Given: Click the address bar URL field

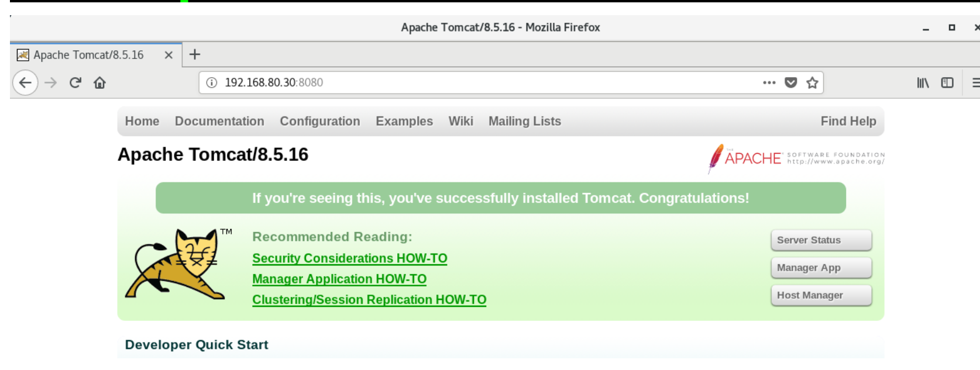Looking at the screenshot, I should [x=468, y=82].
